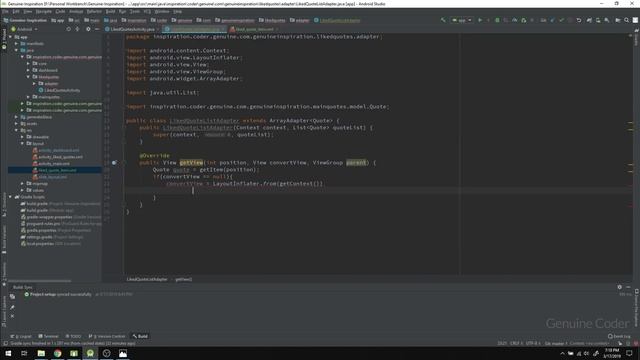
Task: Run the app with green play icon
Action: coord(480,20)
